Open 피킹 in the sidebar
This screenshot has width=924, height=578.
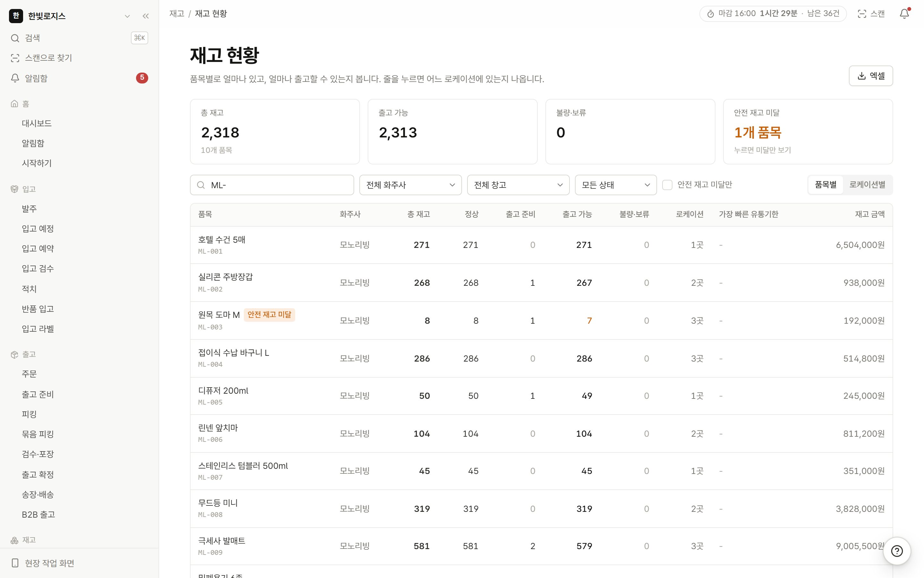coord(30,414)
